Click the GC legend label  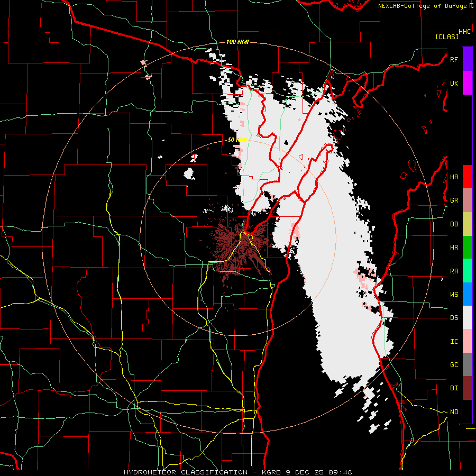click(x=454, y=364)
